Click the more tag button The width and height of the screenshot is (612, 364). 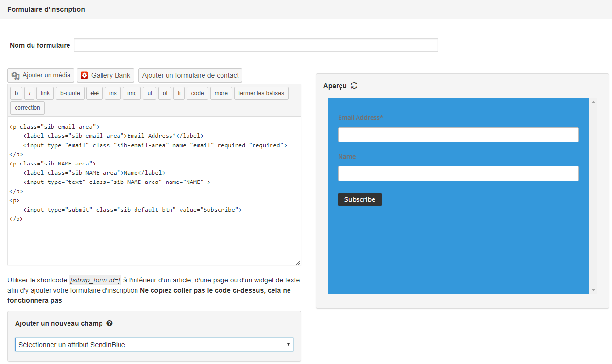coord(221,93)
